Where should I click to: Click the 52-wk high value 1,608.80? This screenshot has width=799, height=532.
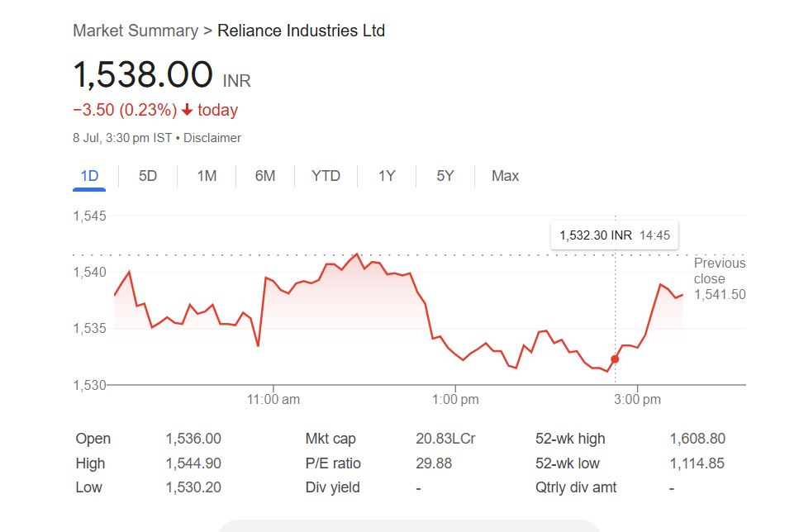pos(697,439)
